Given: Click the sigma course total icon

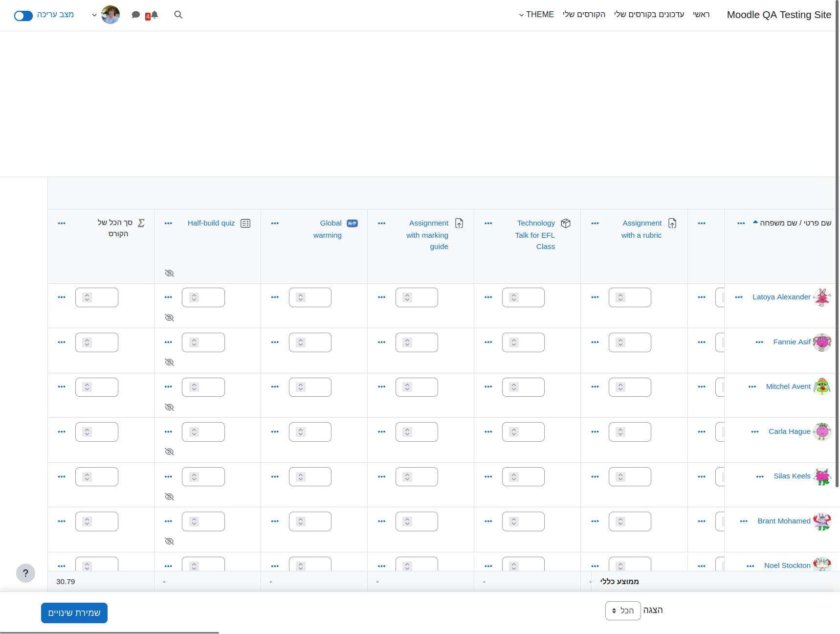Looking at the screenshot, I should 141,223.
